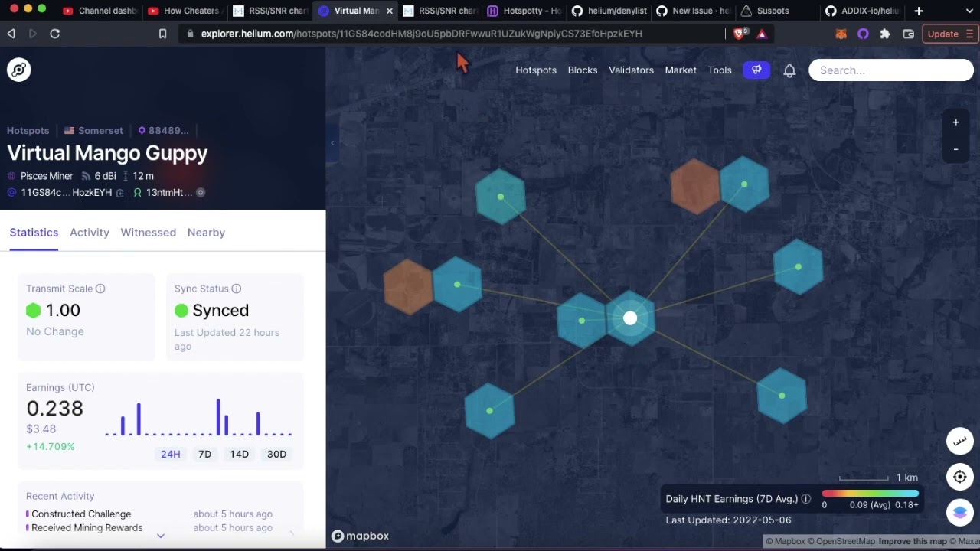Switch to the Activity tab
Image resolution: width=980 pixels, height=551 pixels.
90,233
